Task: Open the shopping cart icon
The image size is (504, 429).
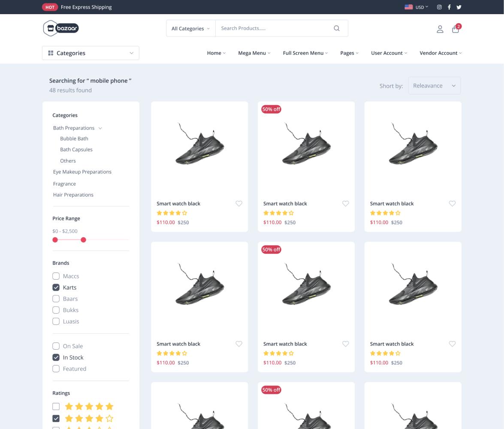Action: [456, 29]
